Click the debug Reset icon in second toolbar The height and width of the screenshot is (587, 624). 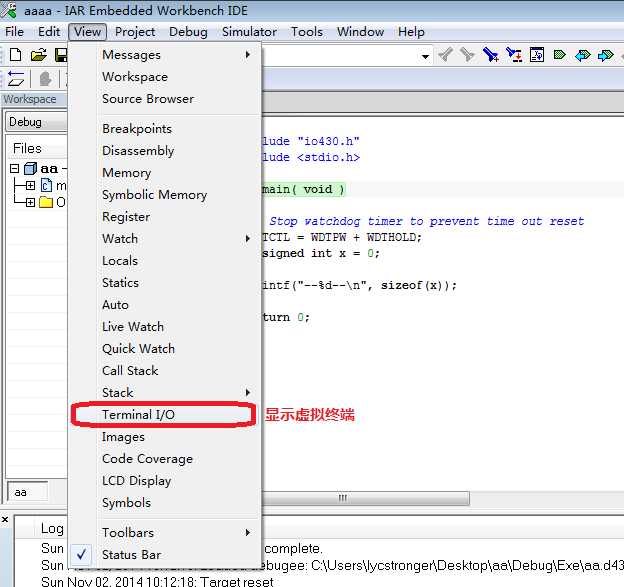(16, 78)
